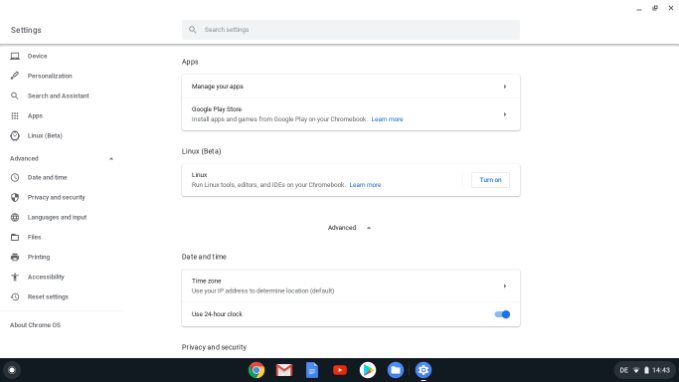Collapse the Advanced section in sidebar
679x382 pixels.
coord(111,159)
